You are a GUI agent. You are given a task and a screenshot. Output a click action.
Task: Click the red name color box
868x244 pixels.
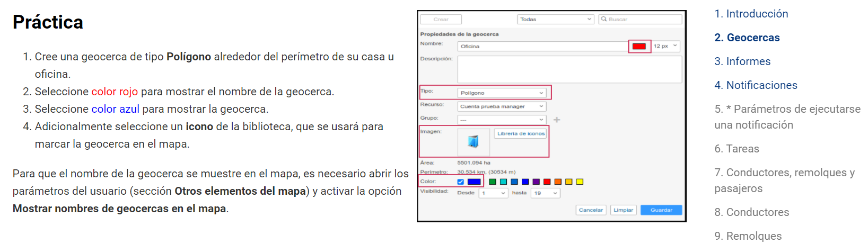click(x=639, y=47)
